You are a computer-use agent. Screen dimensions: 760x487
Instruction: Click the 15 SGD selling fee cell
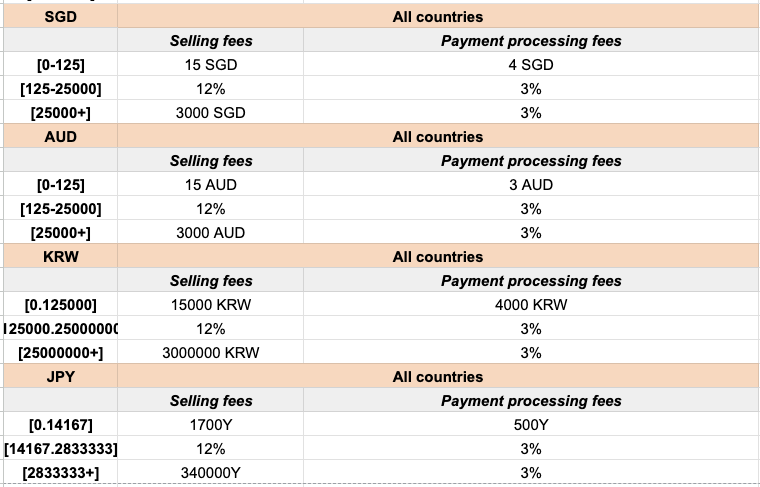pyautogui.click(x=210, y=65)
